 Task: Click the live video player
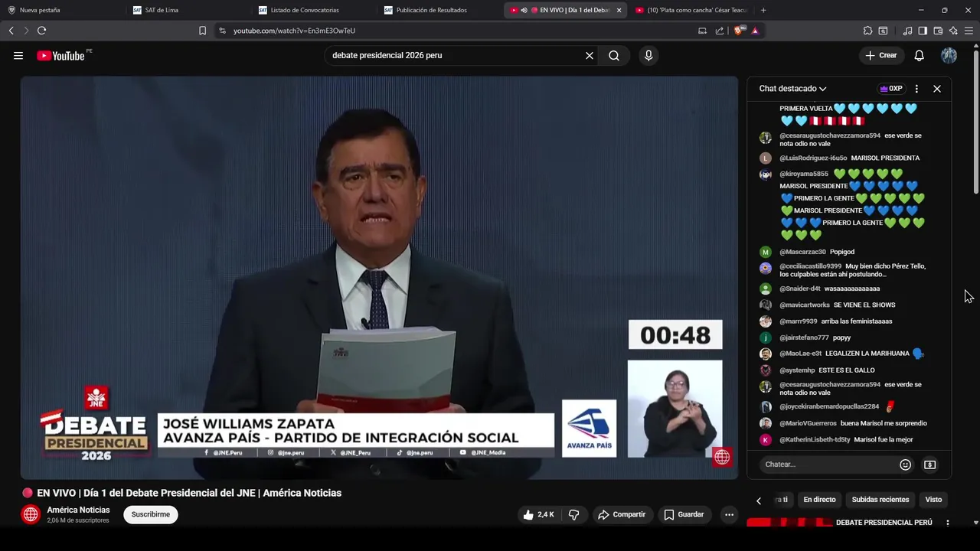379,277
